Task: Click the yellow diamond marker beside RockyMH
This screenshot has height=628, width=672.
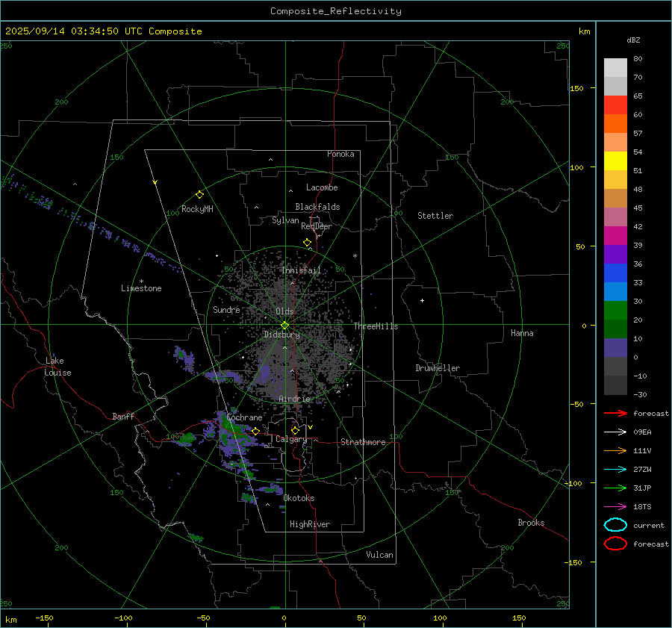Action: tap(199, 195)
